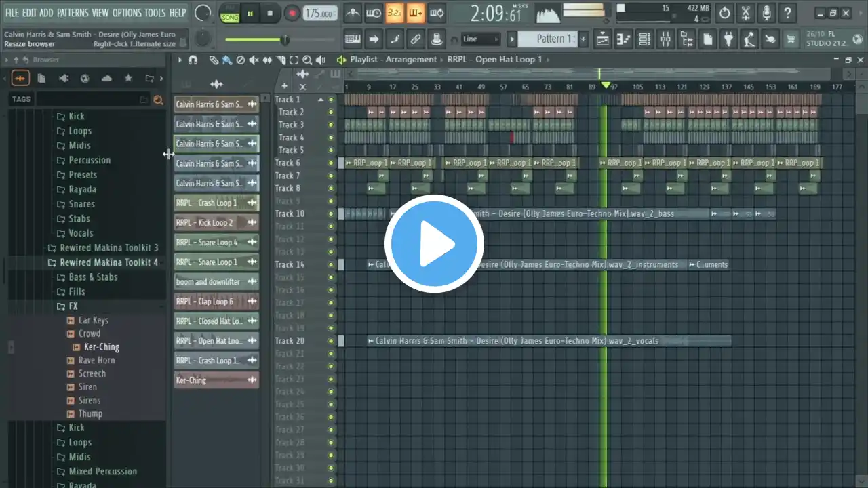Select the Delete tool in playlist

[240, 60]
